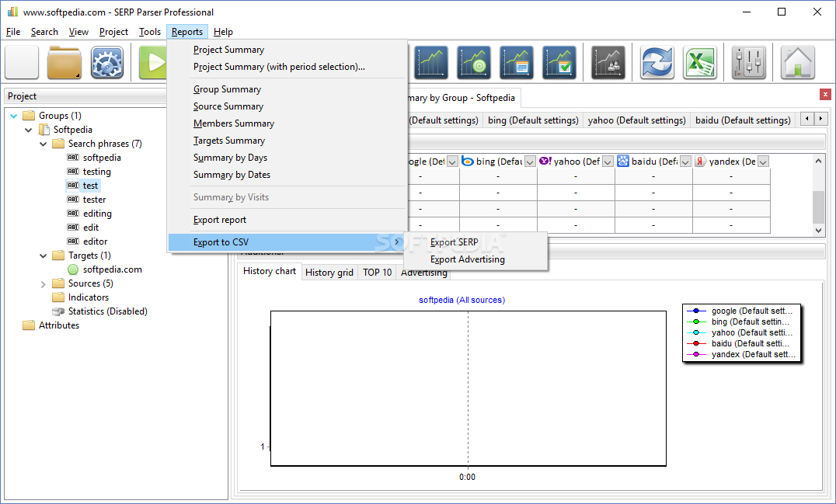Select the 'editor' search phrase

(x=95, y=242)
